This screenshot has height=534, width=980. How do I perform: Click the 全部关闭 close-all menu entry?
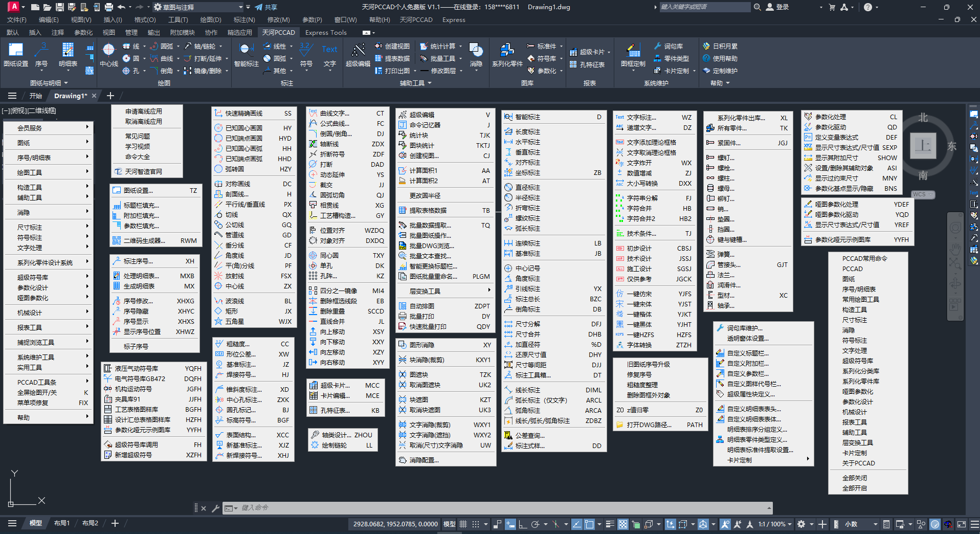coord(854,478)
